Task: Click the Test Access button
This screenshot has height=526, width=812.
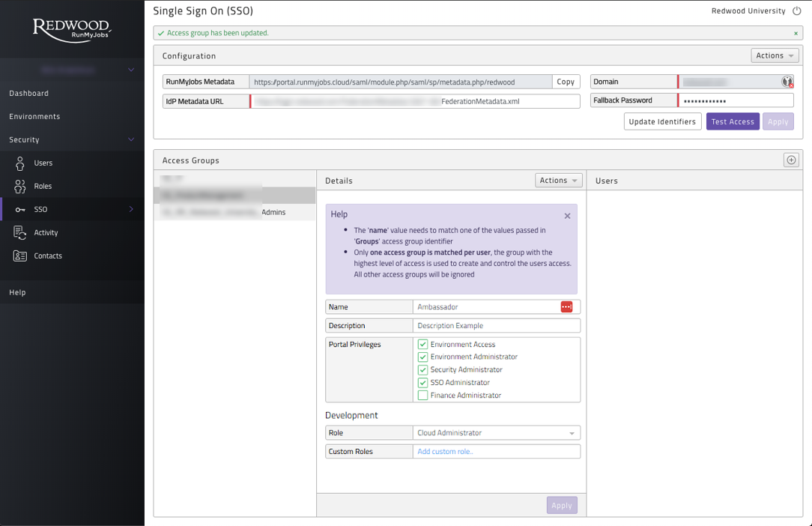Action: click(x=733, y=121)
